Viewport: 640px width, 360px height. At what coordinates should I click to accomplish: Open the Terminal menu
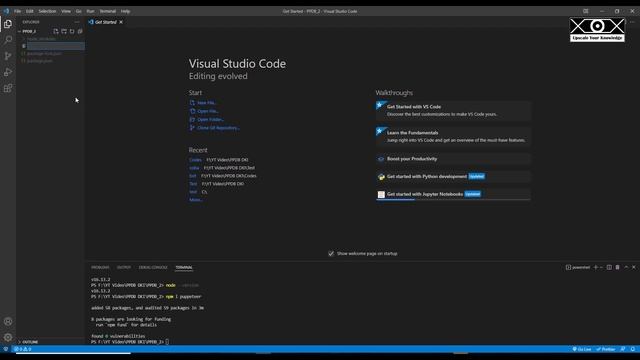tap(108, 11)
